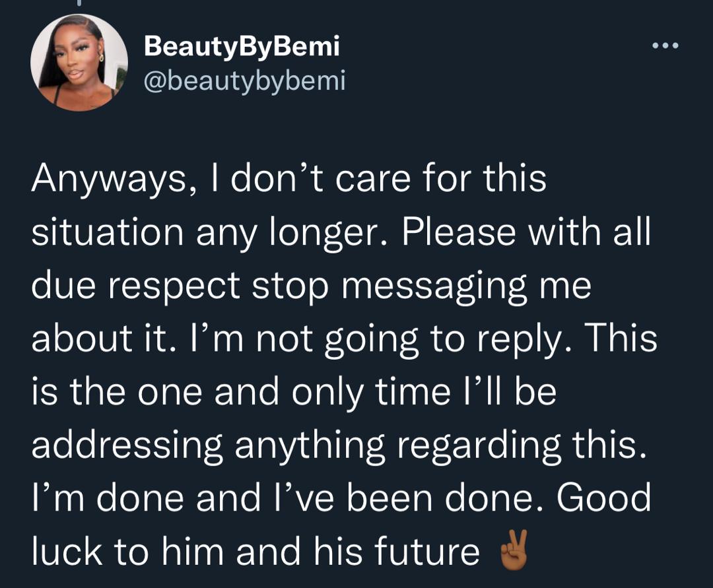Click the word "This" ending the fourth line
The height and width of the screenshot is (588, 713).
tap(621, 339)
